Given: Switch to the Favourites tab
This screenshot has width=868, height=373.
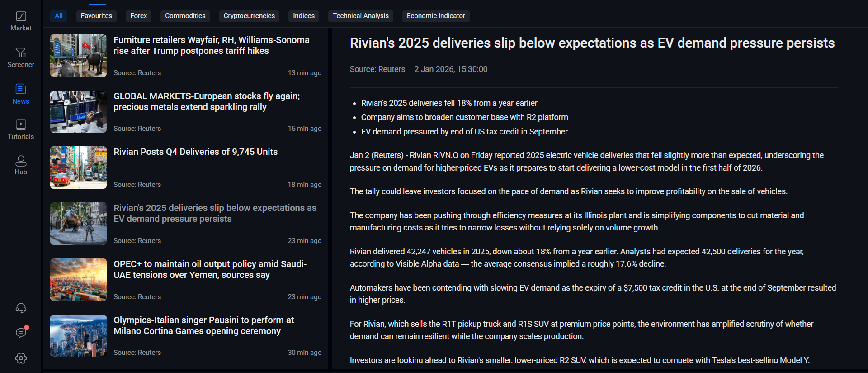Looking at the screenshot, I should 96,16.
